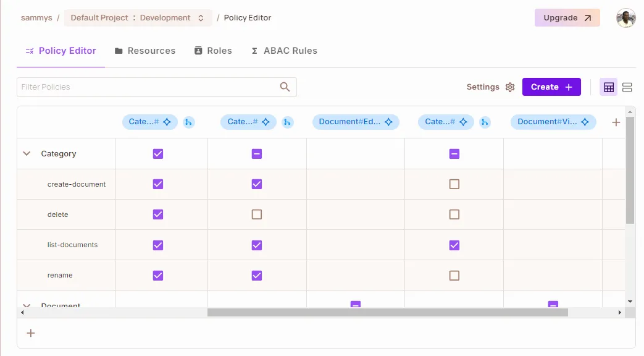Click the add row plus icon at bottom

tap(31, 333)
